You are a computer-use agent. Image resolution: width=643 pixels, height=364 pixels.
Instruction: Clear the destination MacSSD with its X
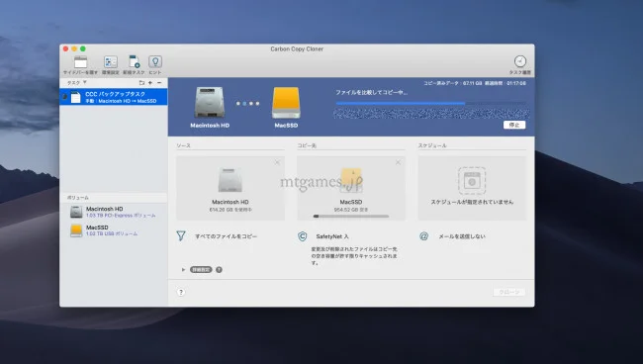point(398,163)
